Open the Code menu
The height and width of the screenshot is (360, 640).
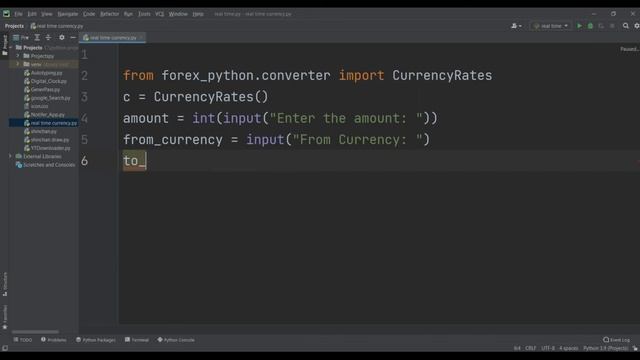(x=89, y=14)
